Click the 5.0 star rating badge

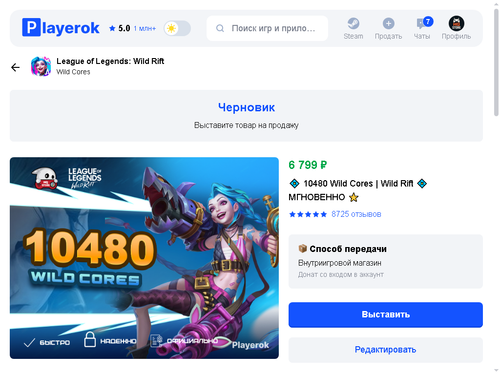click(120, 28)
